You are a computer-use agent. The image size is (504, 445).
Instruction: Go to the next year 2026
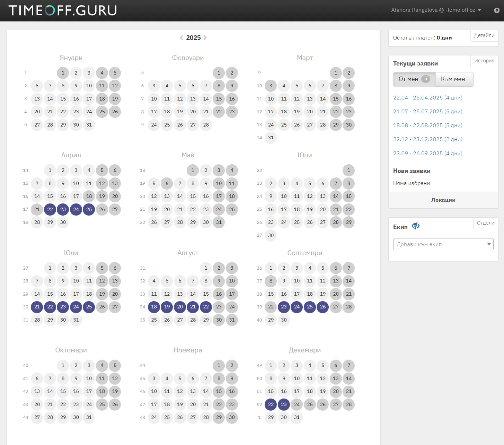click(x=205, y=38)
